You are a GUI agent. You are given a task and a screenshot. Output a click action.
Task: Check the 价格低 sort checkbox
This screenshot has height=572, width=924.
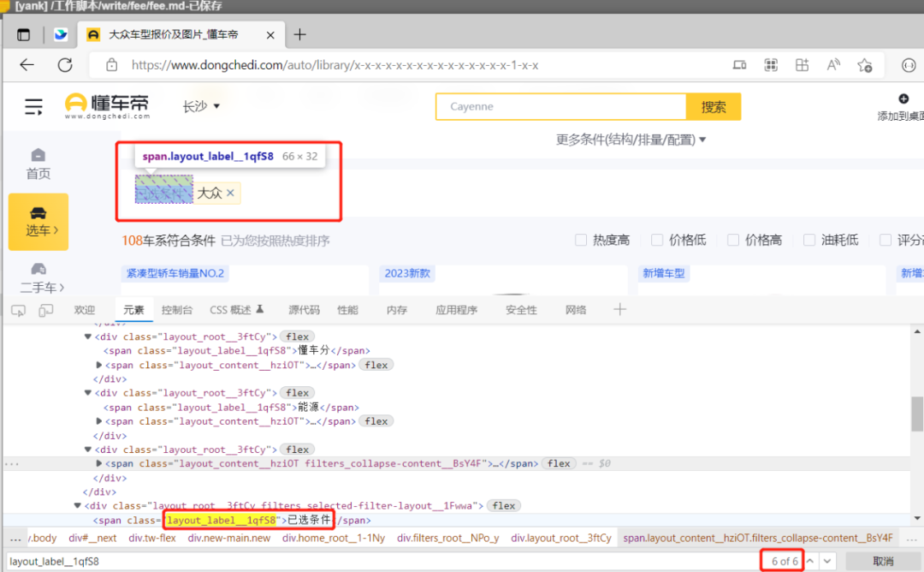click(x=657, y=240)
